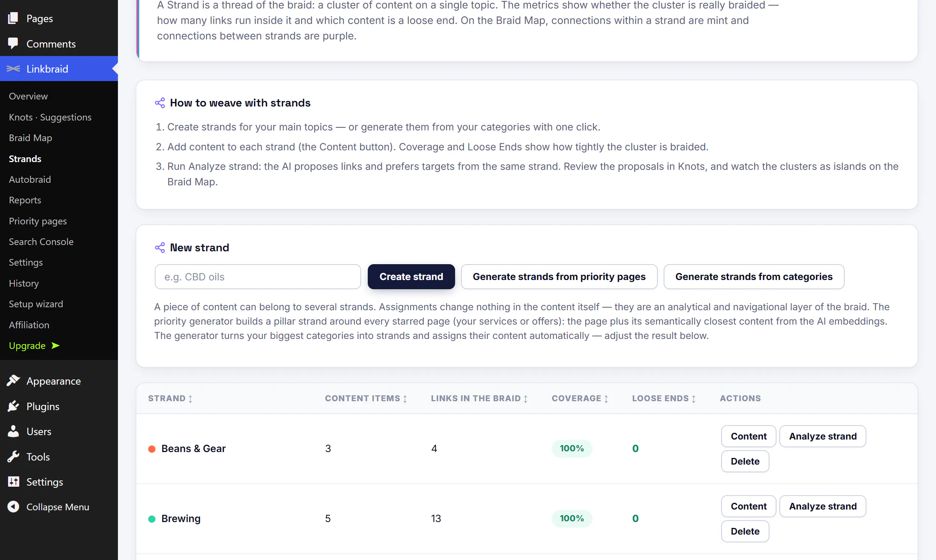Click the Appearance paintbrush icon

13,381
